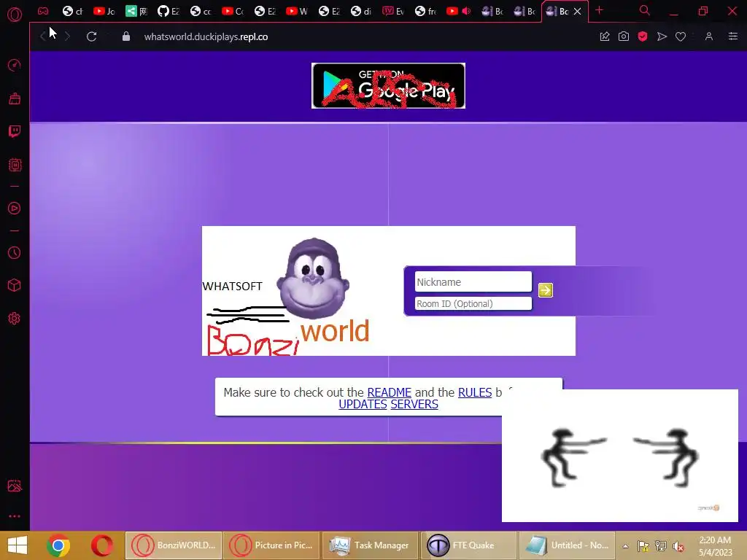
Task: Click the address bar URL
Action: pyautogui.click(x=206, y=36)
